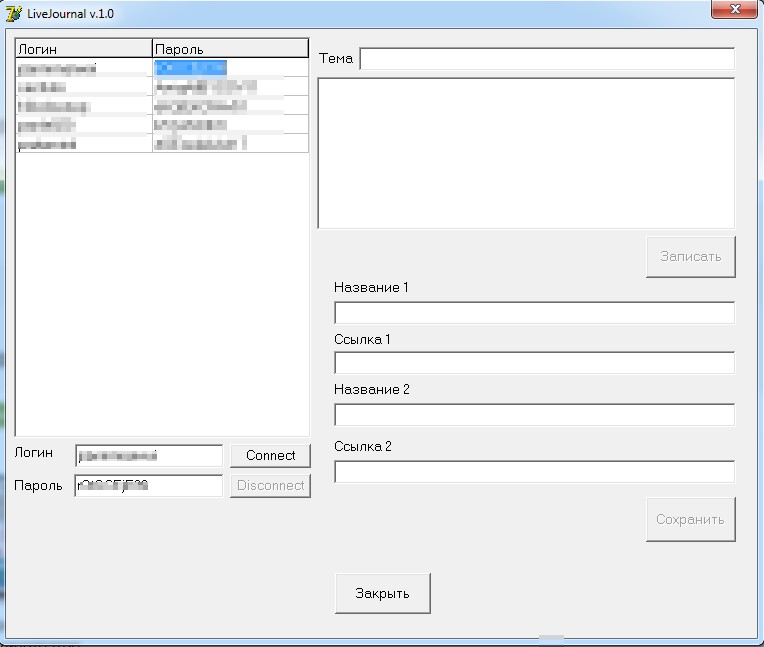Select the highlighted password cell in first row
Screen dimensions: 764x647
tap(230, 67)
